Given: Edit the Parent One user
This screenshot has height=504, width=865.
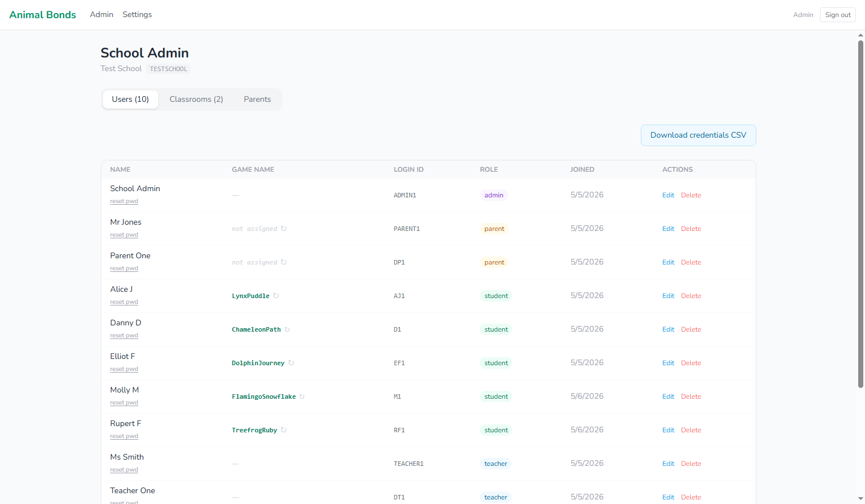Looking at the screenshot, I should coord(668,262).
